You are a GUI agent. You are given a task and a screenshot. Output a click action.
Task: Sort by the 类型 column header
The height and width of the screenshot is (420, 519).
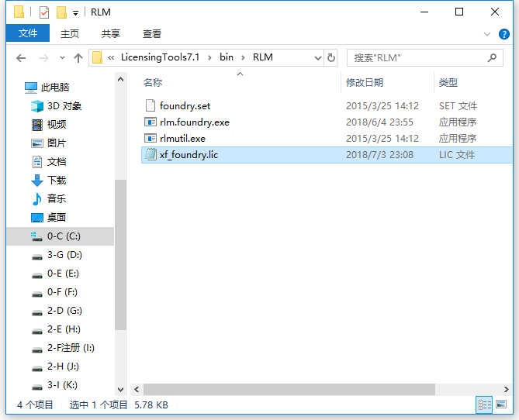[448, 83]
